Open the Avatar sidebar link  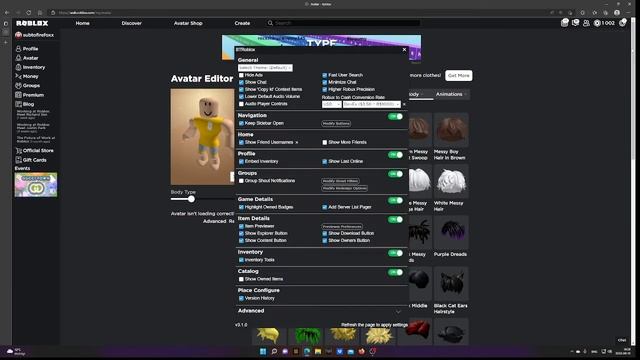pyautogui.click(x=27, y=58)
